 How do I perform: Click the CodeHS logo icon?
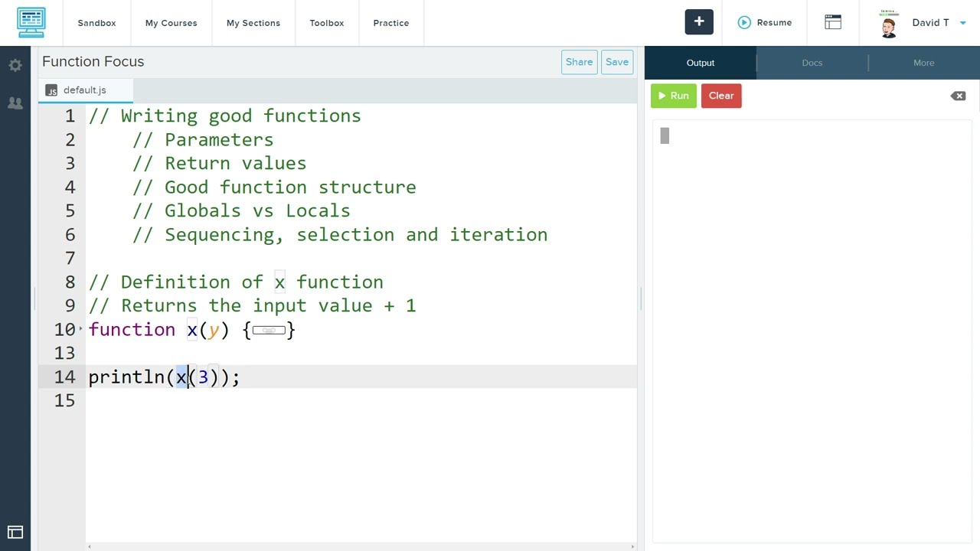pos(31,23)
